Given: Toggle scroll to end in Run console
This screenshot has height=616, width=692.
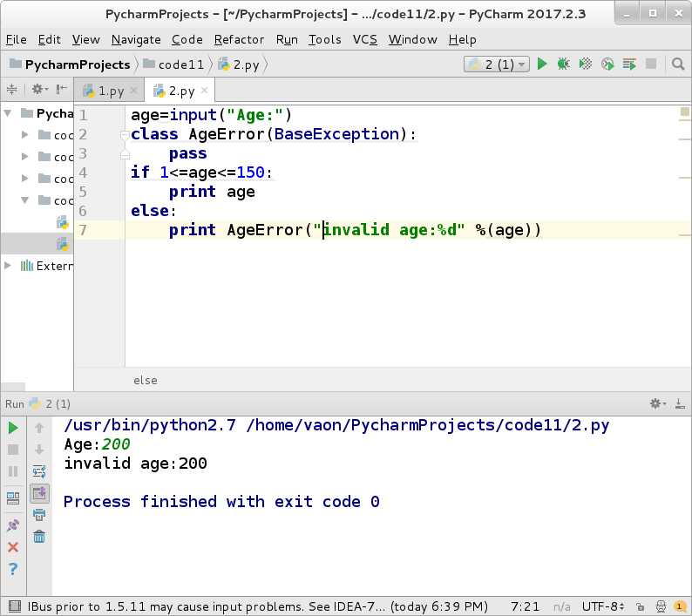Looking at the screenshot, I should click(x=39, y=493).
